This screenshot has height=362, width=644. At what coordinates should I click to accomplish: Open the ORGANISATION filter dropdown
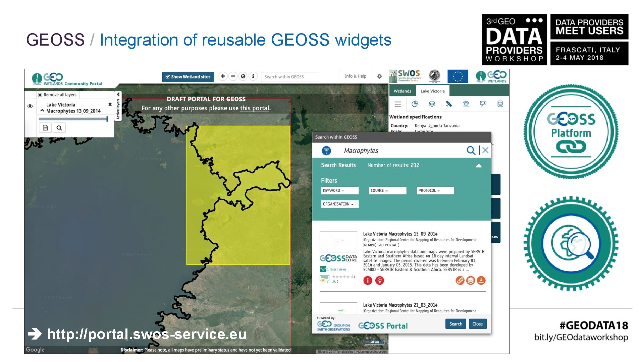click(x=339, y=204)
